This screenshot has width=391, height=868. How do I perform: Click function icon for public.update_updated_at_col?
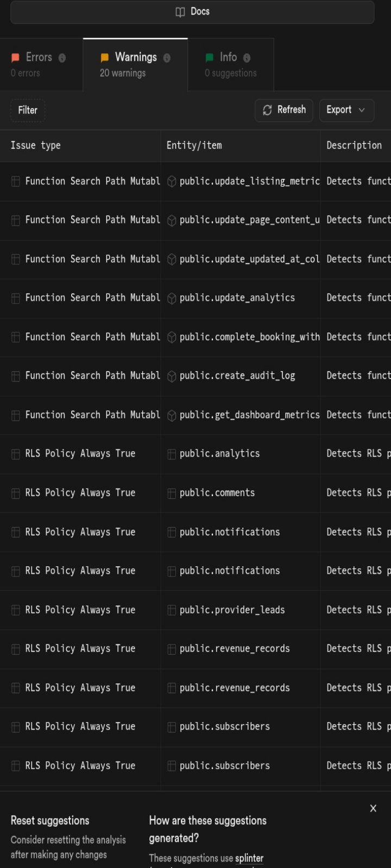tap(172, 259)
